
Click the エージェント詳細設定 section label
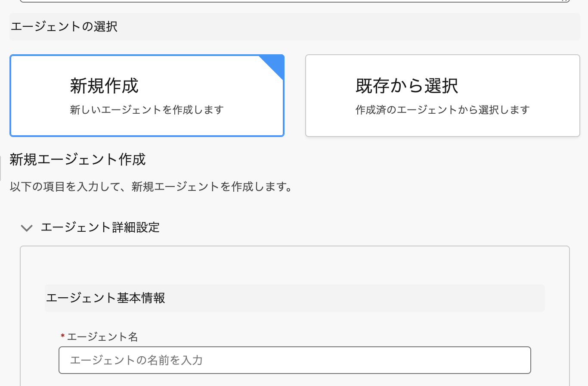pyautogui.click(x=100, y=227)
